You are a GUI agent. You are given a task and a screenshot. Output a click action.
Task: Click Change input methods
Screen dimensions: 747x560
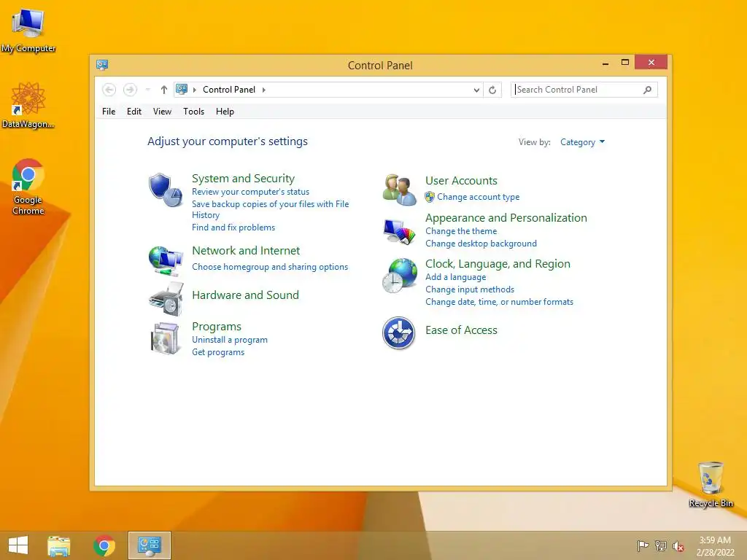(x=470, y=289)
